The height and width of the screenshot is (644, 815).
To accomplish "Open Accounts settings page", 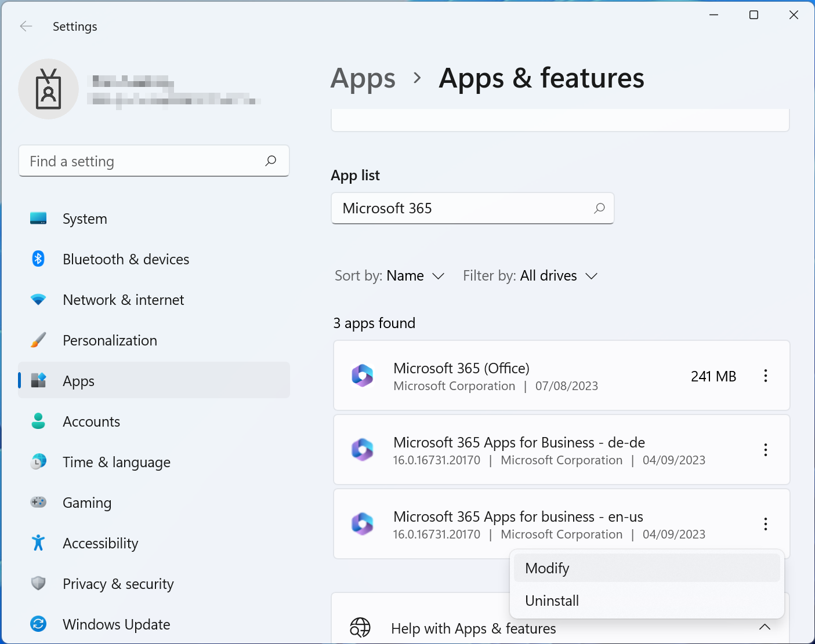I will tap(154, 421).
